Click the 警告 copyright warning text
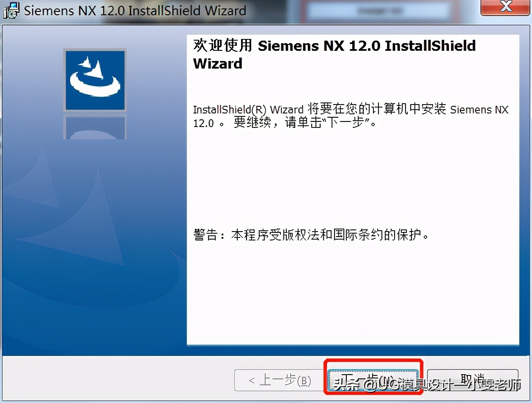Screen dimensions: 532x403 (x=311, y=235)
